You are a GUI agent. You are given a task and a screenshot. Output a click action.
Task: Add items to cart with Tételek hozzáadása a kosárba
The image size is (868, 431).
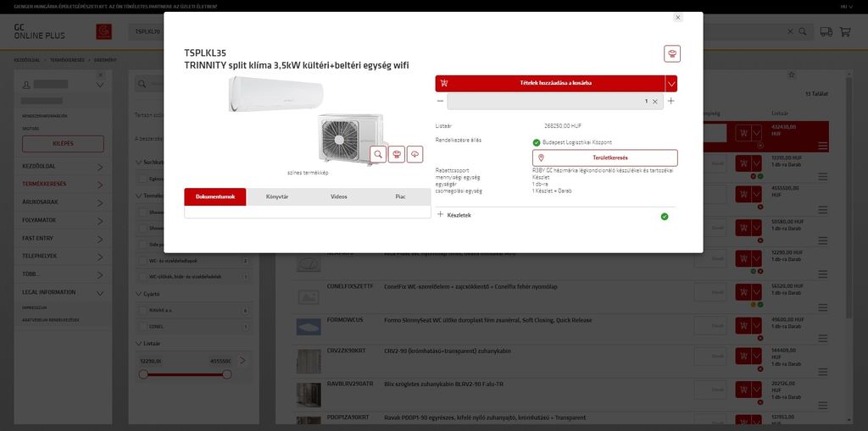549,84
